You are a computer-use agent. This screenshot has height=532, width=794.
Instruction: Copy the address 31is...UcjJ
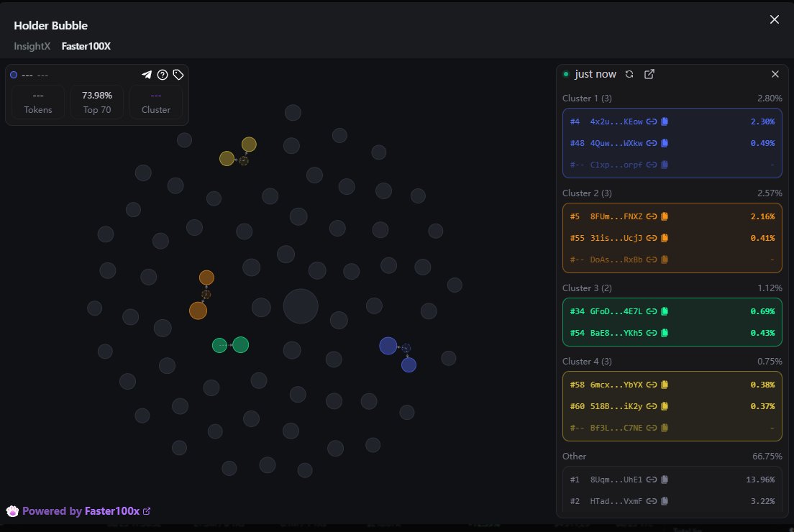point(665,238)
